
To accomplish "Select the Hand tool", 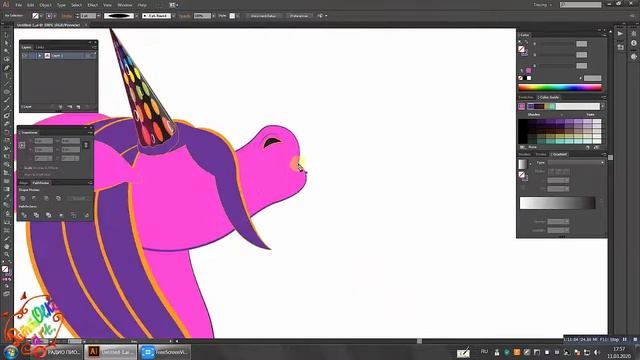I will 6,247.
